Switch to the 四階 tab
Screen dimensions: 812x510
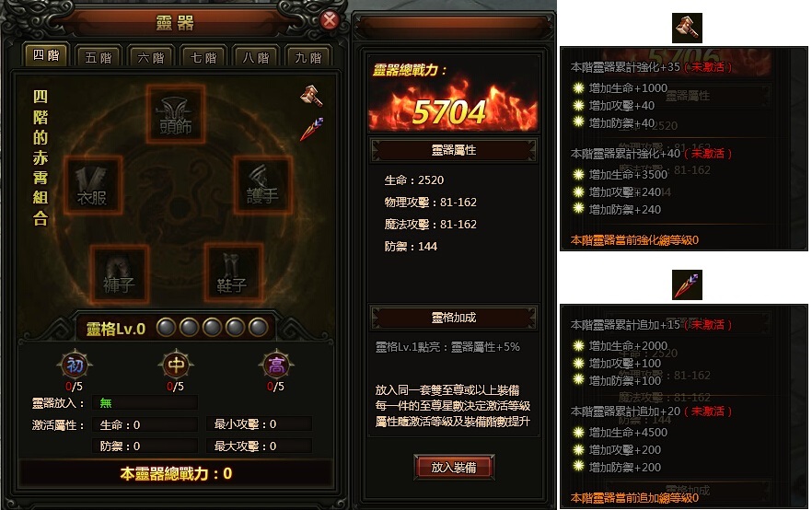pos(46,55)
